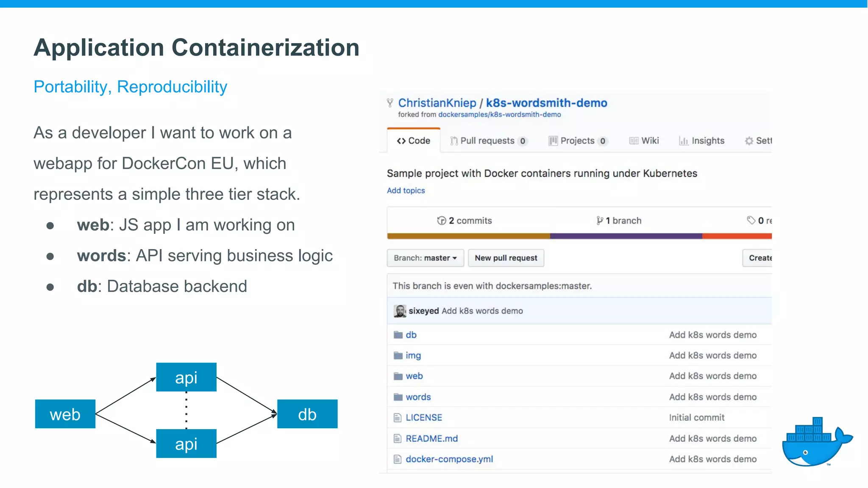
Task: View the 2 commits link
Action: (465, 221)
